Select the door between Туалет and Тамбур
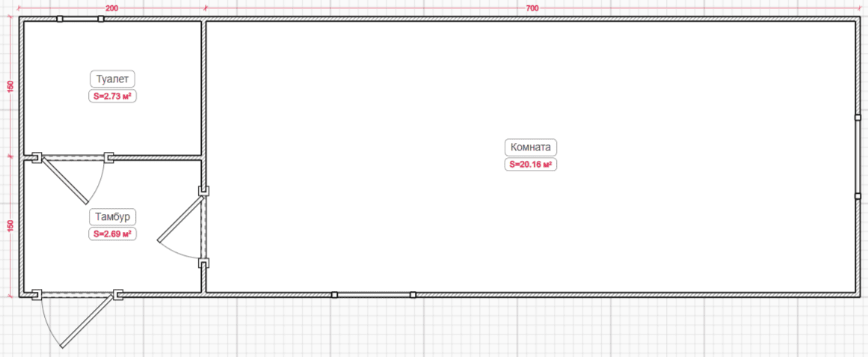868x357 pixels. click(x=73, y=177)
